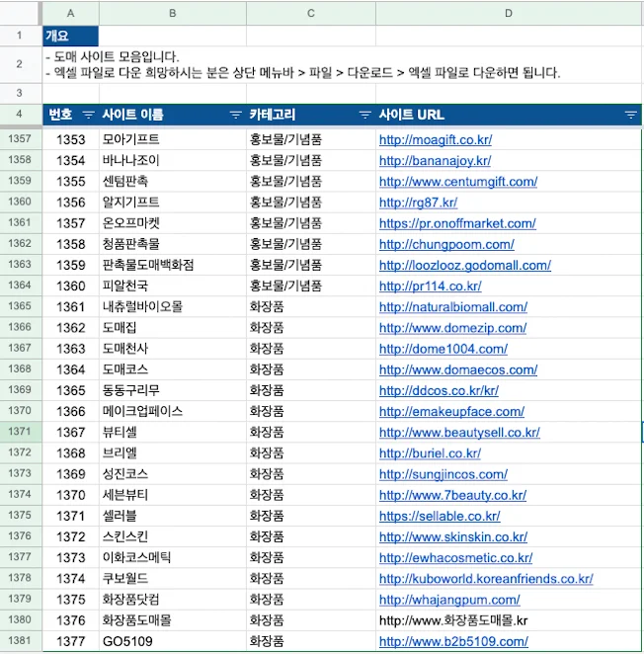Select the number cell 1367
This screenshot has height=654, width=644.
pyautogui.click(x=70, y=432)
